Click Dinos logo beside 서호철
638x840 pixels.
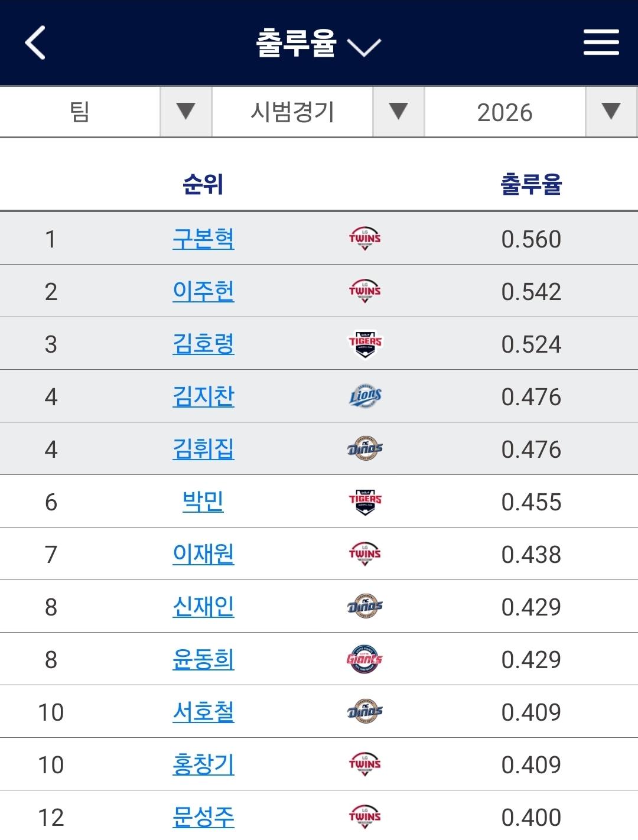(364, 712)
